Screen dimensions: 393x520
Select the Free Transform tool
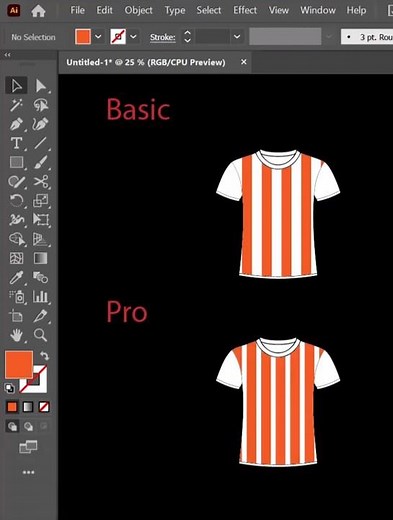point(41,220)
